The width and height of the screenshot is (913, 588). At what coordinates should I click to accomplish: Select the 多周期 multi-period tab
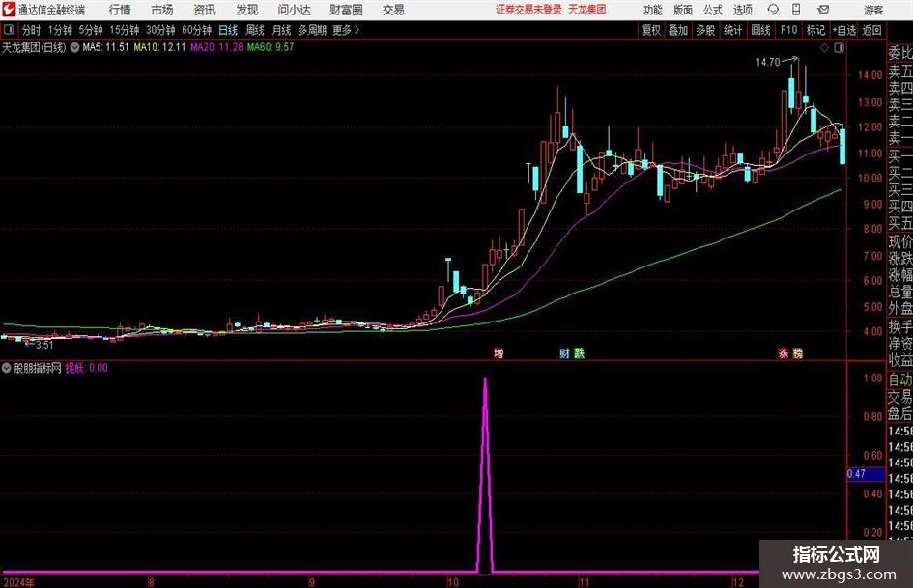pos(312,30)
